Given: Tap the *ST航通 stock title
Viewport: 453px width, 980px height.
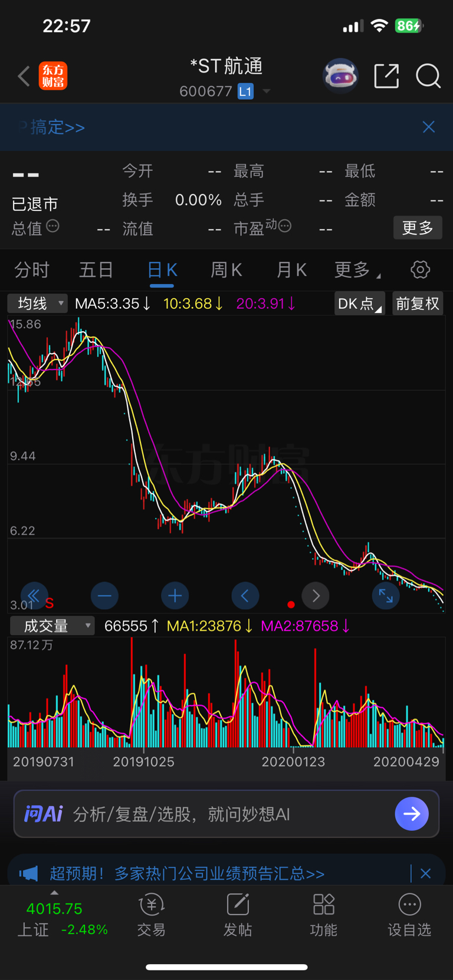Looking at the screenshot, I should coord(226,66).
